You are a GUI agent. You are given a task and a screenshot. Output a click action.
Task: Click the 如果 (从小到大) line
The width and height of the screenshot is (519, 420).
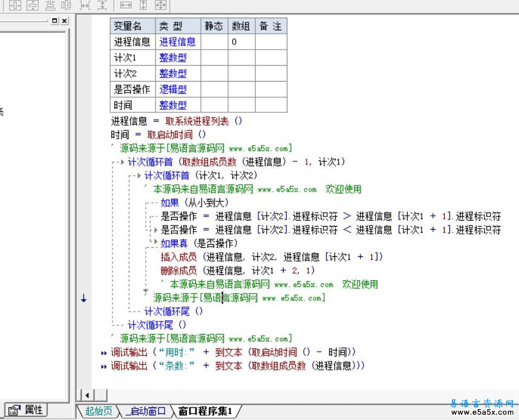click(x=195, y=202)
